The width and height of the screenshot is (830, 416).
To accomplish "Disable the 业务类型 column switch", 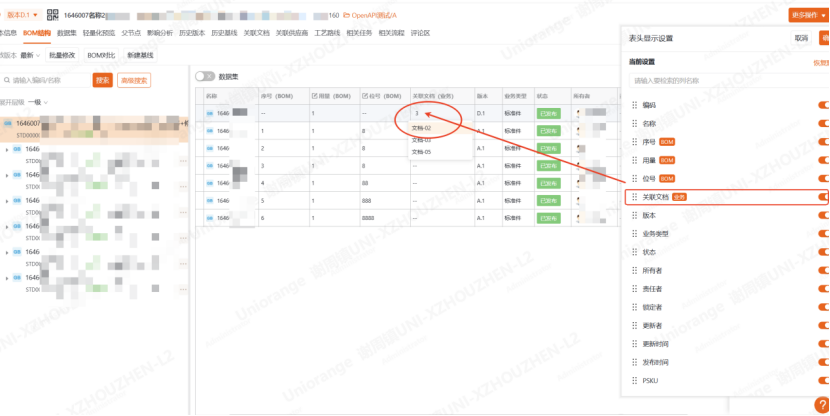I will [823, 233].
